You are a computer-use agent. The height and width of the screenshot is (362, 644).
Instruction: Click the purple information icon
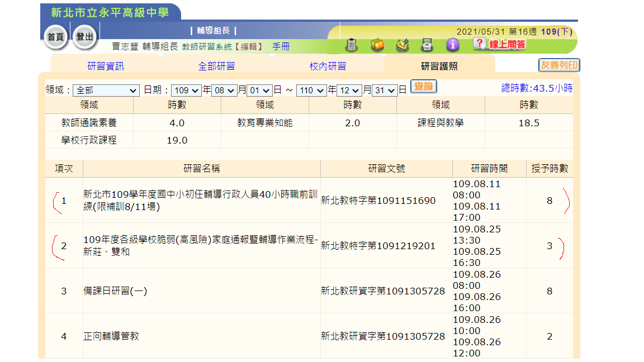point(452,45)
